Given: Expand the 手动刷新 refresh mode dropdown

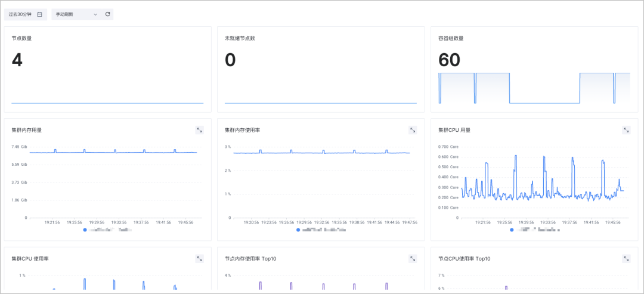Looking at the screenshot, I should pos(77,14).
